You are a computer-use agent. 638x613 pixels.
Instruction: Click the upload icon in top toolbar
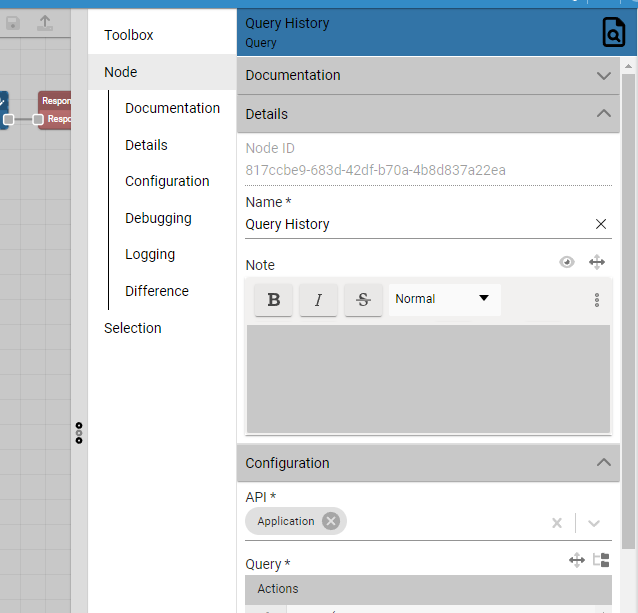[44, 23]
